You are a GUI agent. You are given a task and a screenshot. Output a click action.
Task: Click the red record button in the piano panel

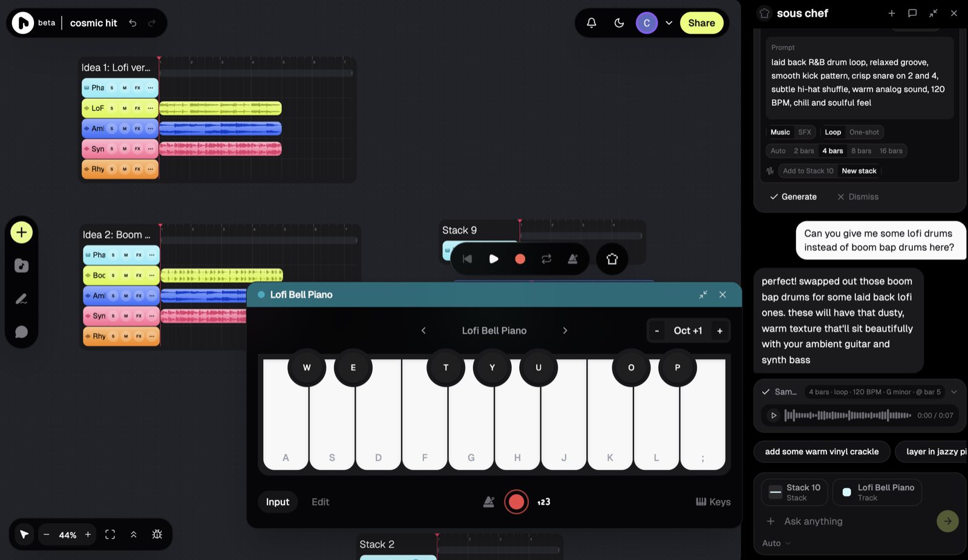pyautogui.click(x=516, y=502)
